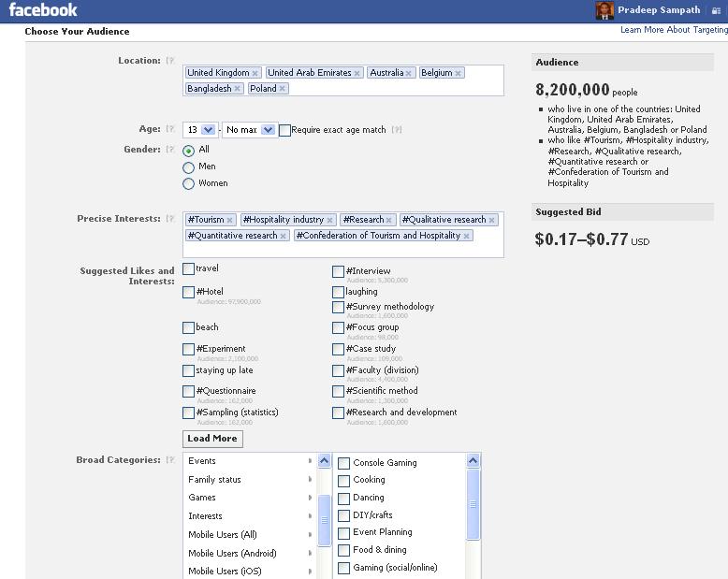
Task: Remove #Confederation of Tourism and Hospitality tag
Action: tap(467, 236)
